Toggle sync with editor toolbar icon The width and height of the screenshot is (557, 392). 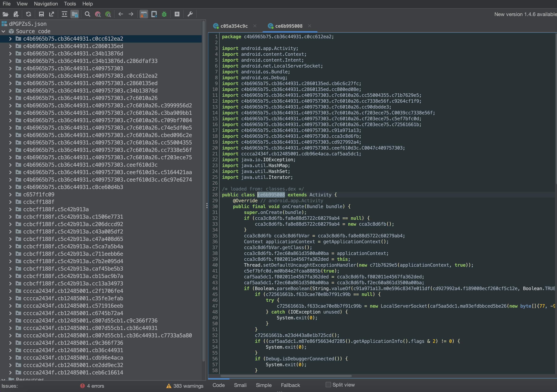tap(64, 14)
